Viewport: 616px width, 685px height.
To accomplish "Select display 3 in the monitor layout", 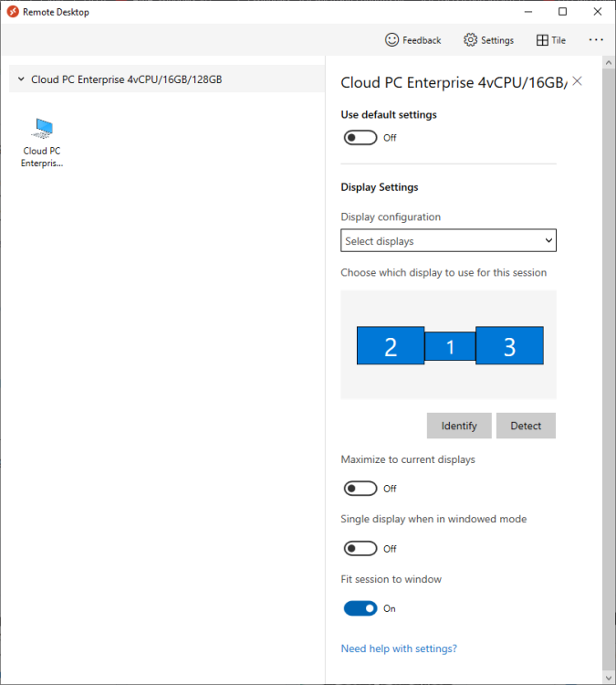I will click(x=510, y=345).
